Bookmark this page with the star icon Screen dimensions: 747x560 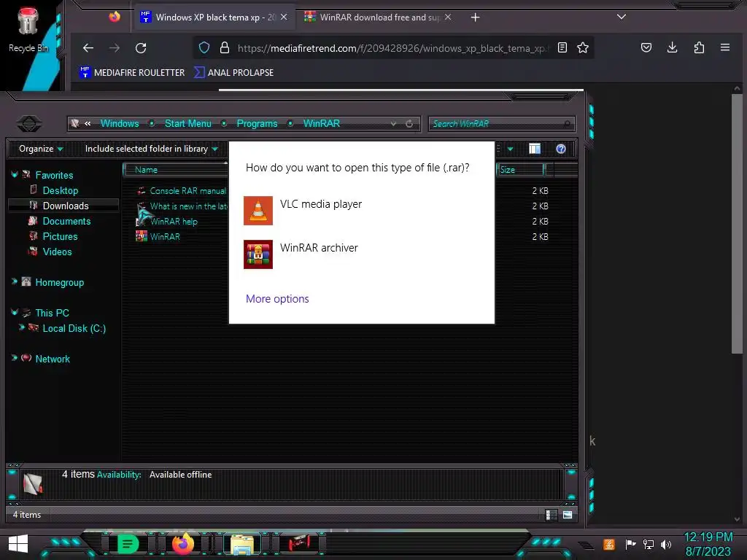tap(583, 47)
